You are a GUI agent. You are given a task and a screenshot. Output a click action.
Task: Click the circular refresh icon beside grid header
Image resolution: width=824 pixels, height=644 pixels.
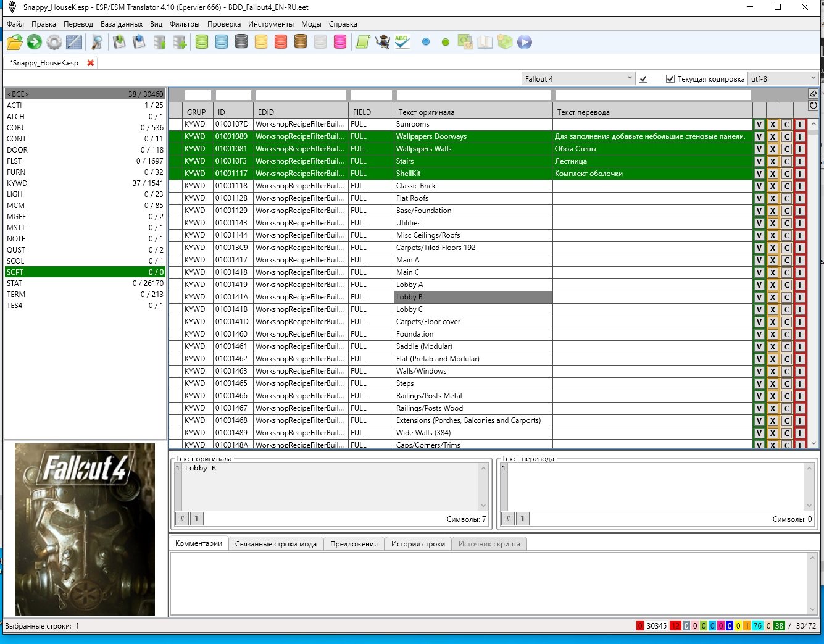point(813,106)
